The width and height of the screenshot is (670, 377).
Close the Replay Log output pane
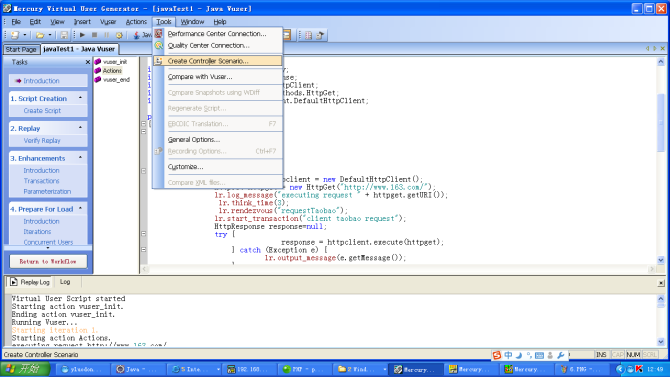pos(661,283)
